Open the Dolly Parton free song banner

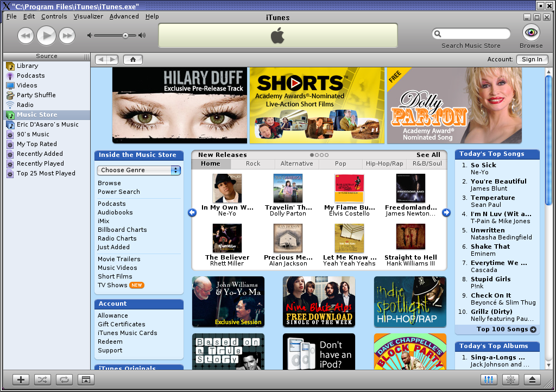[x=454, y=105]
